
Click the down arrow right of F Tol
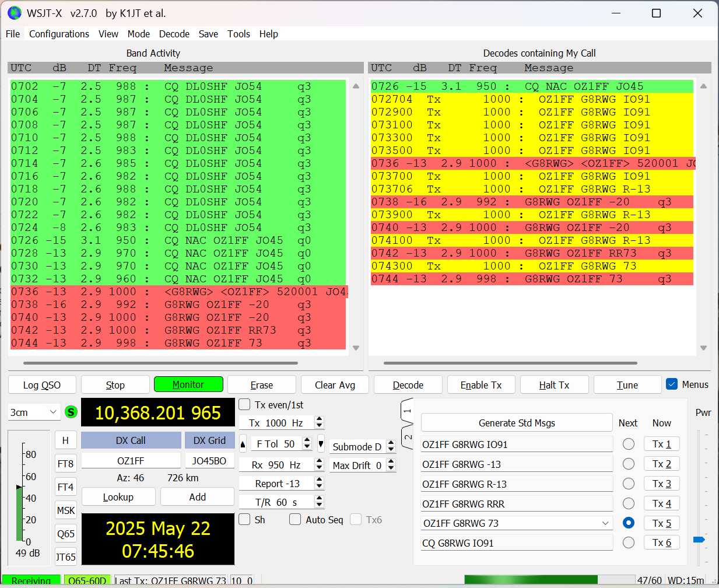(x=321, y=444)
